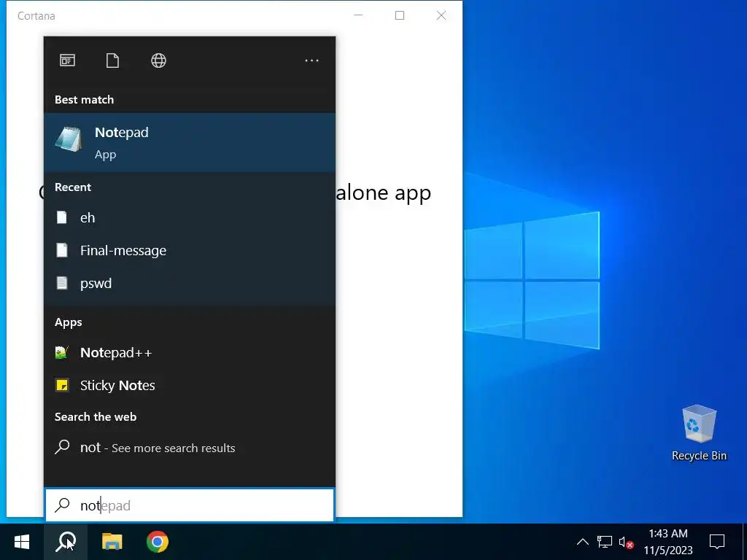Show hidden system tray icons
The height and width of the screenshot is (560, 747).
582,542
